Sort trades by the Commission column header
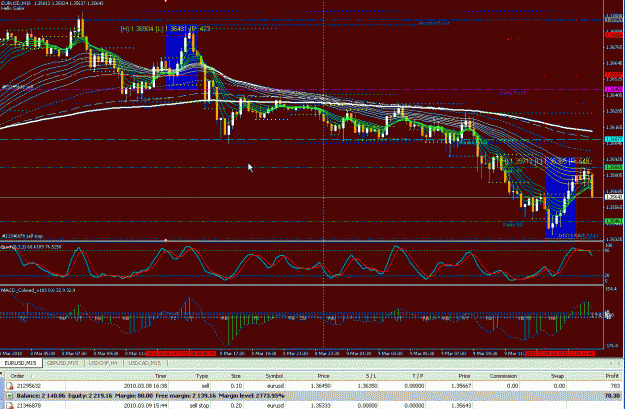 tap(503, 376)
